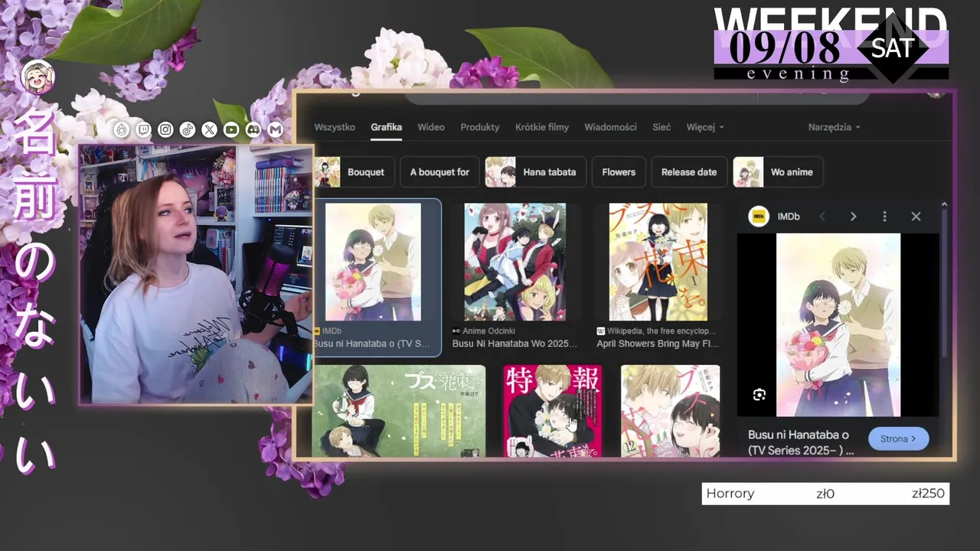The height and width of the screenshot is (551, 980).
Task: Switch to the Wideo search tab
Action: click(x=431, y=127)
